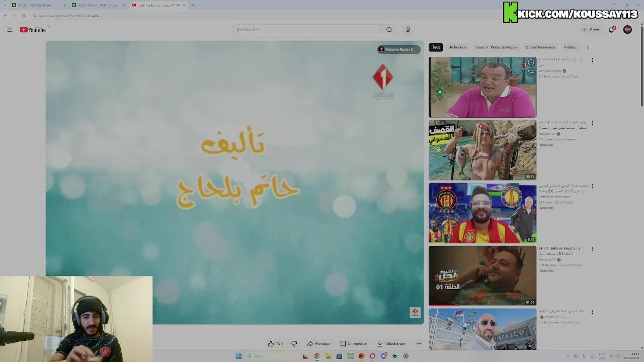Reload the page with refresh icon
Screen dimensions: 644x362
pyautogui.click(x=23, y=16)
